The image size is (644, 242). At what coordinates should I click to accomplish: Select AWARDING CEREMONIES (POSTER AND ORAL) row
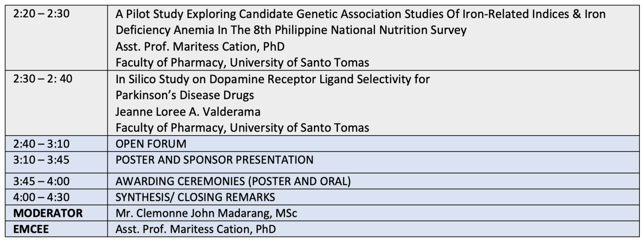[374, 181]
